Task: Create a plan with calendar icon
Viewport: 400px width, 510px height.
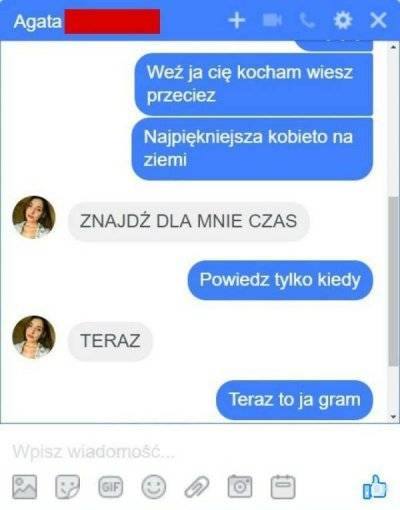Action: [x=283, y=487]
